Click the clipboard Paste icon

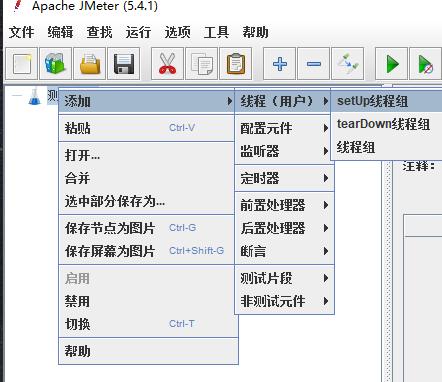[x=236, y=64]
